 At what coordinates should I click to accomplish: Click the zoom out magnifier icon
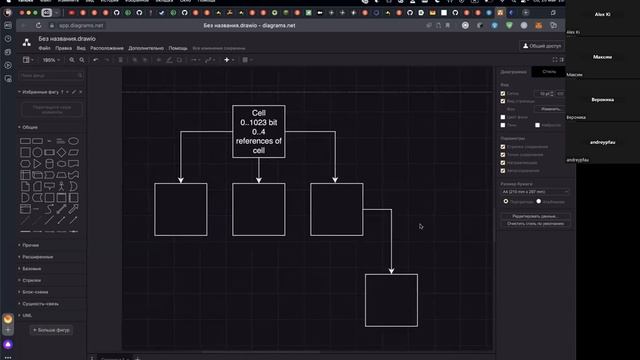82,60
